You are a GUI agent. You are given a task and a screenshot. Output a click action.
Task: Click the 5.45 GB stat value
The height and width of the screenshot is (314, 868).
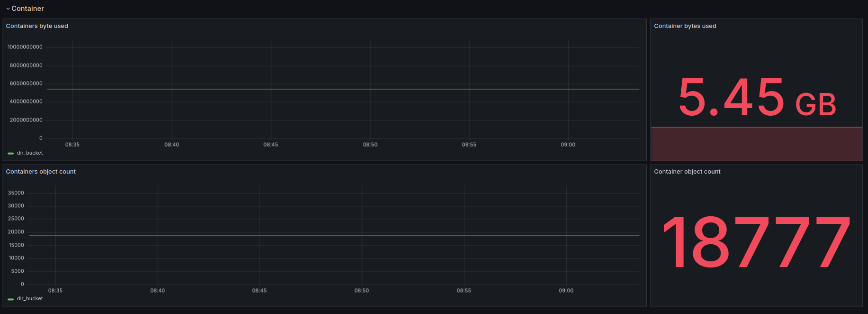[756, 98]
